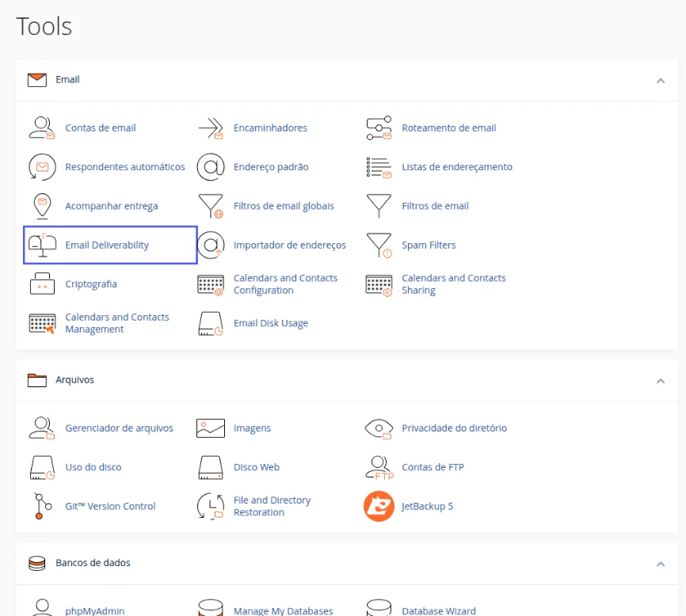Open the Imagens link
Screen dimensions: 686x616
252,428
